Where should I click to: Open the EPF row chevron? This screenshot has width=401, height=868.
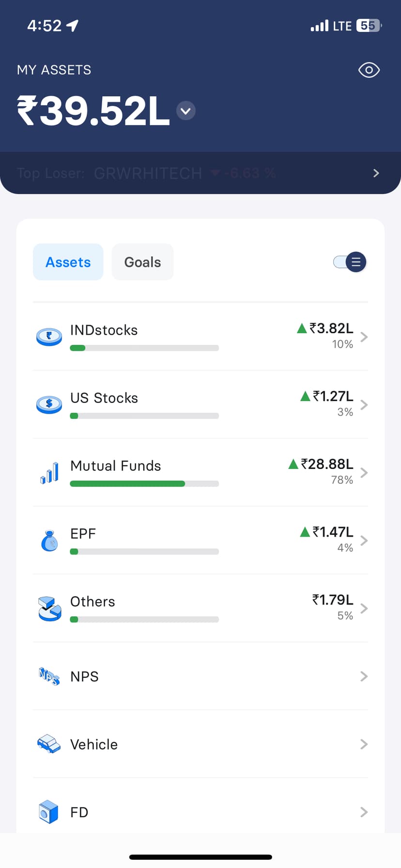point(364,541)
